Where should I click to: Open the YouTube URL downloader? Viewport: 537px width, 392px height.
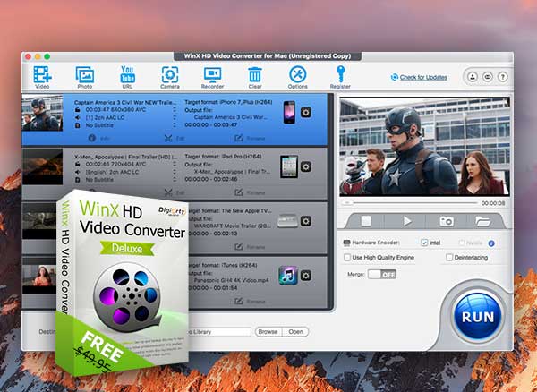(x=127, y=77)
